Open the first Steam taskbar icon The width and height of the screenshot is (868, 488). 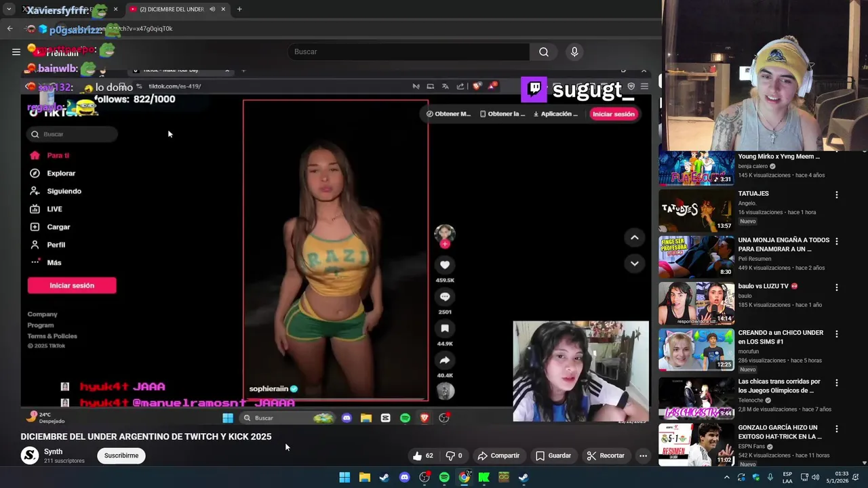pyautogui.click(x=384, y=477)
